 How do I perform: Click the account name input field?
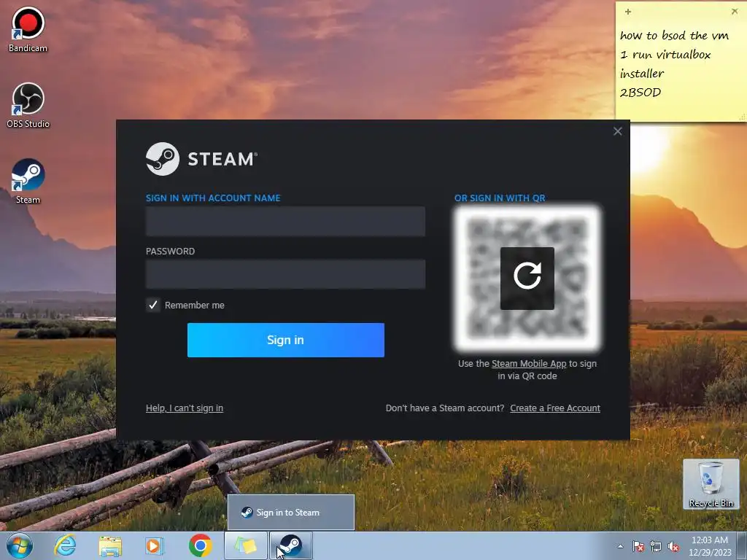pos(285,222)
